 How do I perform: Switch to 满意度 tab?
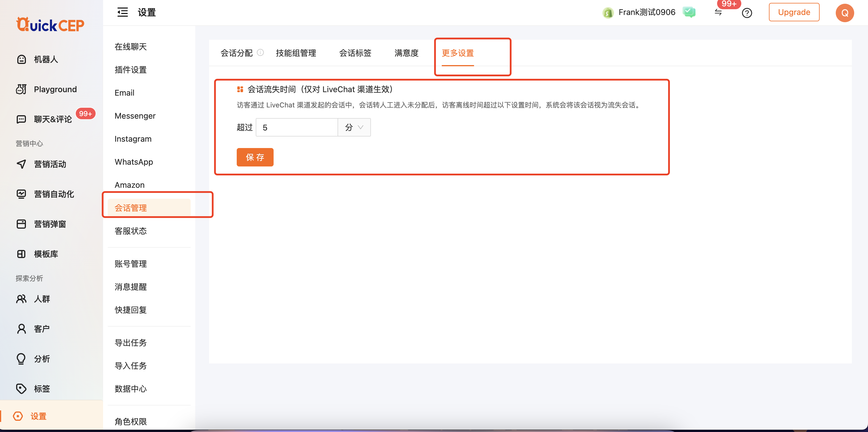[406, 53]
